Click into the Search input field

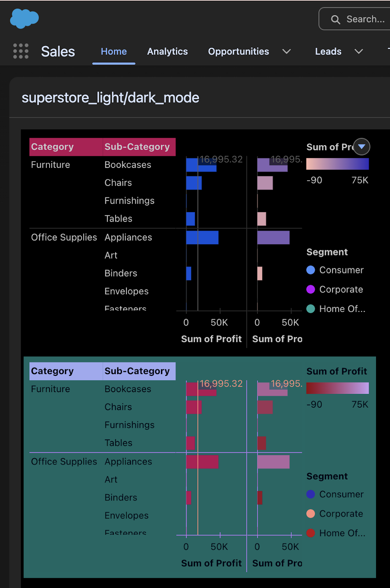360,19
